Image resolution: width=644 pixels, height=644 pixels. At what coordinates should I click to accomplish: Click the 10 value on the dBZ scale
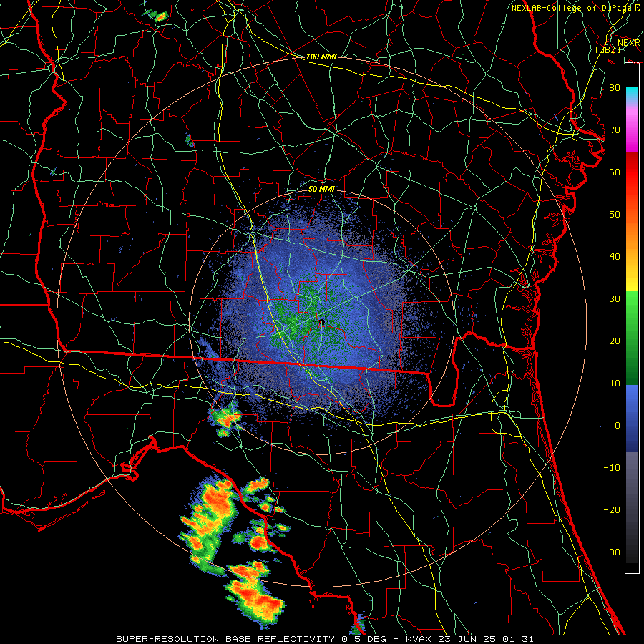[x=615, y=384]
